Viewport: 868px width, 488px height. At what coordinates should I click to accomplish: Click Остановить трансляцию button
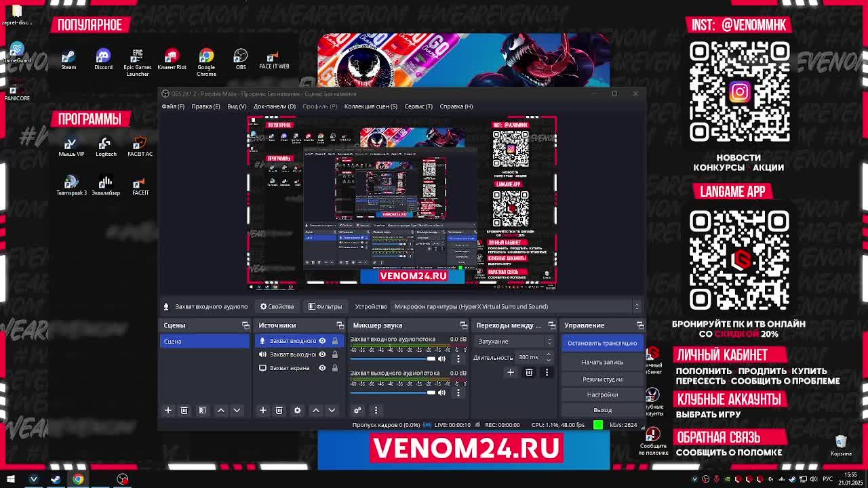(602, 343)
